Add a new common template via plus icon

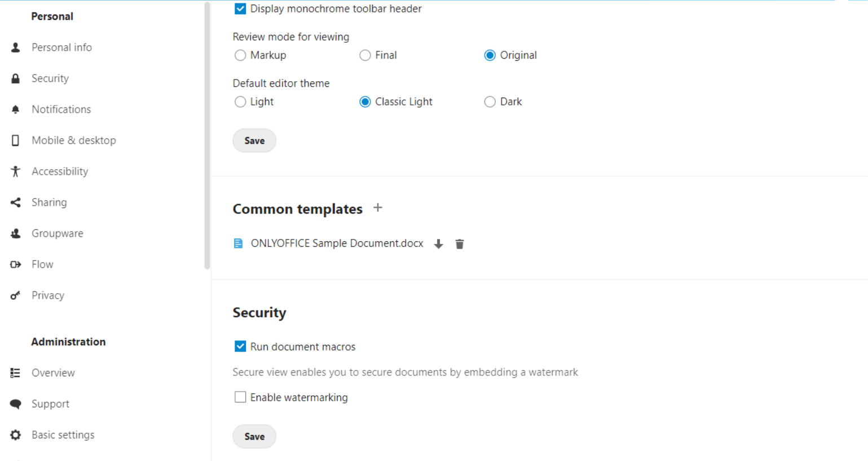377,207
